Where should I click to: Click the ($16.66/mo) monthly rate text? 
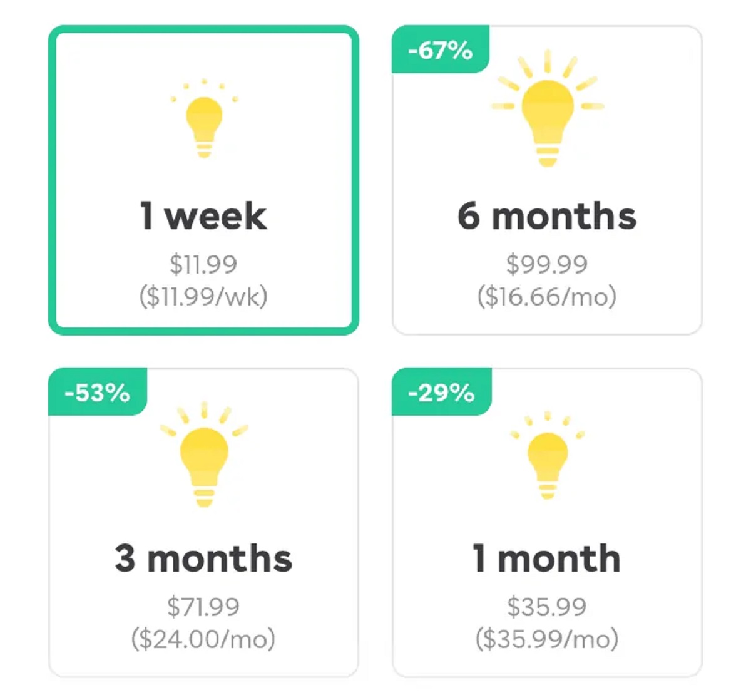pyautogui.click(x=547, y=296)
